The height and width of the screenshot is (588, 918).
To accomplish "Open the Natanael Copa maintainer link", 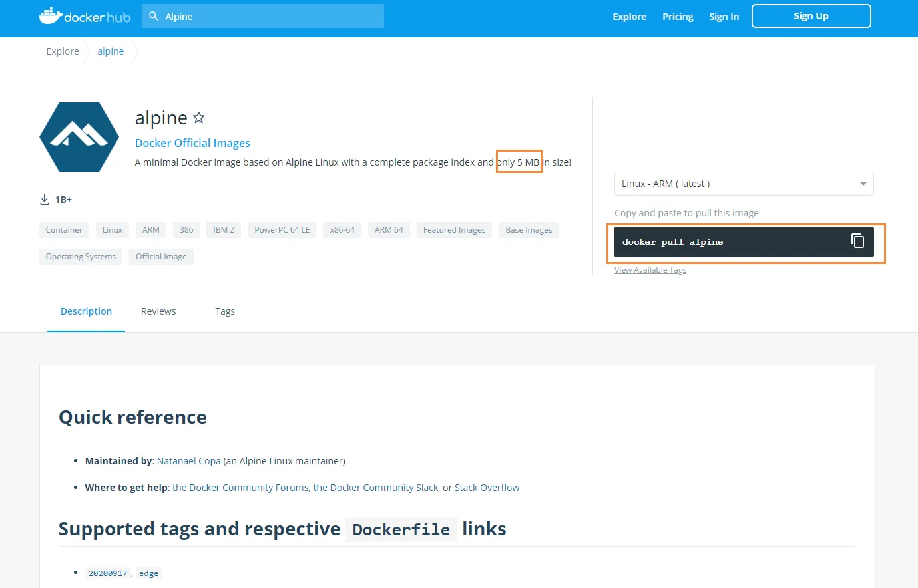I will pos(188,461).
